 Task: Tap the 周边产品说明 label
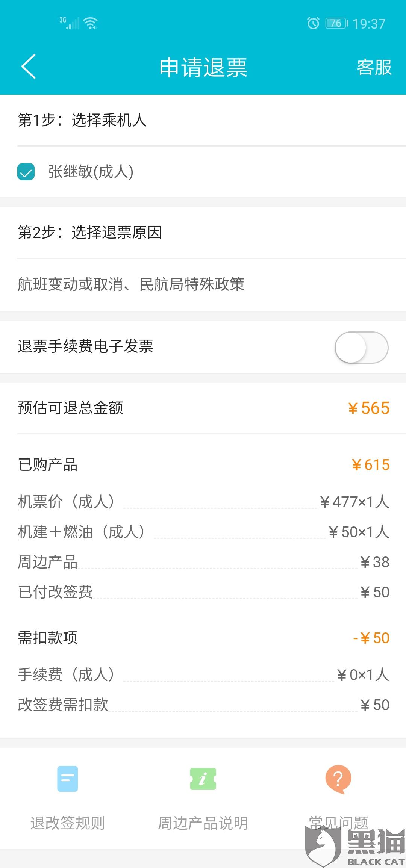[203, 823]
